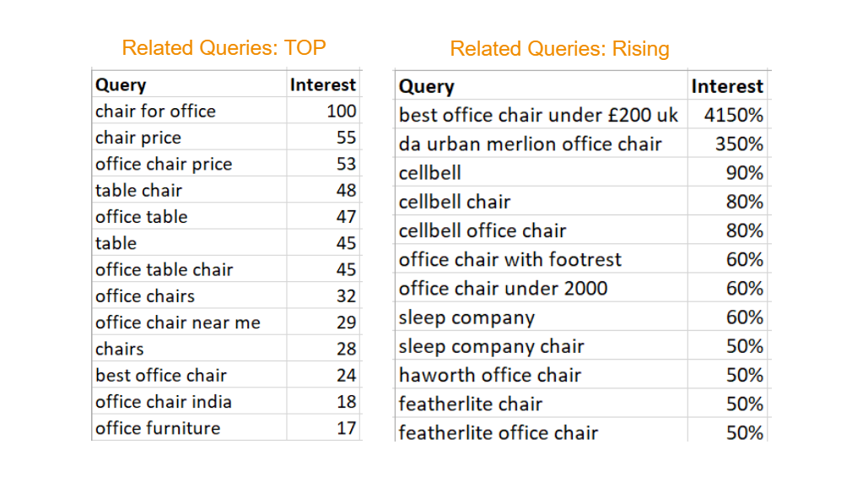Select 'best office chair under £200 uk'
Screen dimensions: 868x477
[x=538, y=116]
